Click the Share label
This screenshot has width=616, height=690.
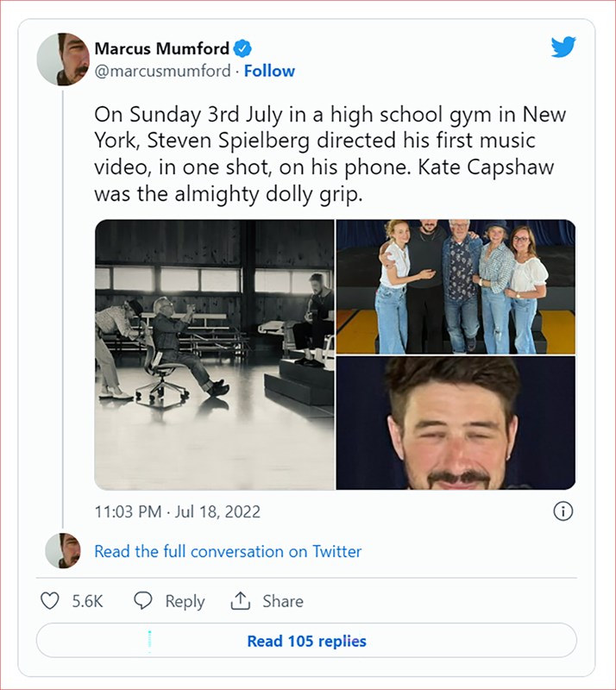coord(283,601)
